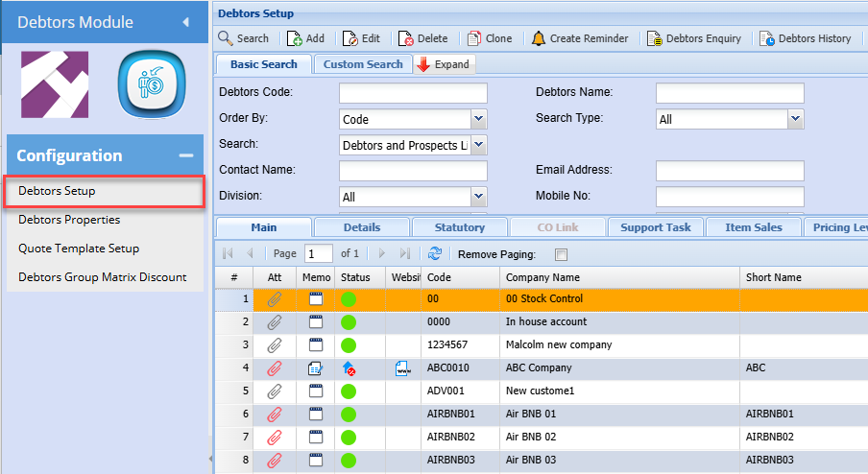Viewport: 868px width, 474px height.
Task: Switch to the Custom Search tab
Action: [x=363, y=64]
